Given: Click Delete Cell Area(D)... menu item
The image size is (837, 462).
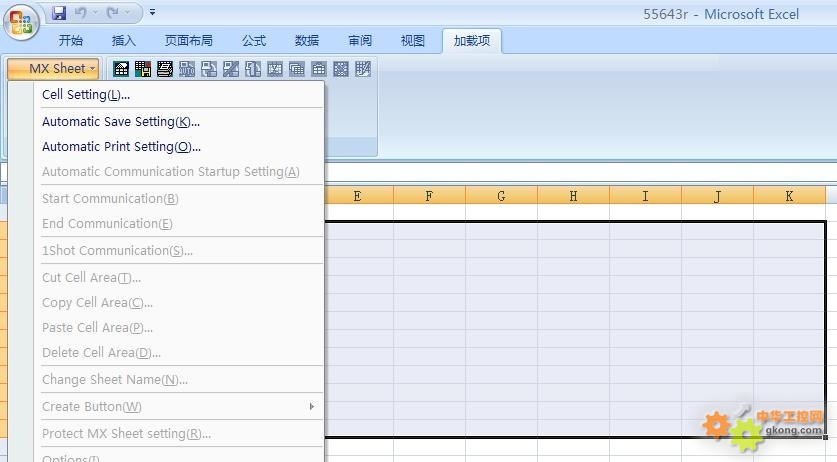Looking at the screenshot, I should [x=181, y=353].
